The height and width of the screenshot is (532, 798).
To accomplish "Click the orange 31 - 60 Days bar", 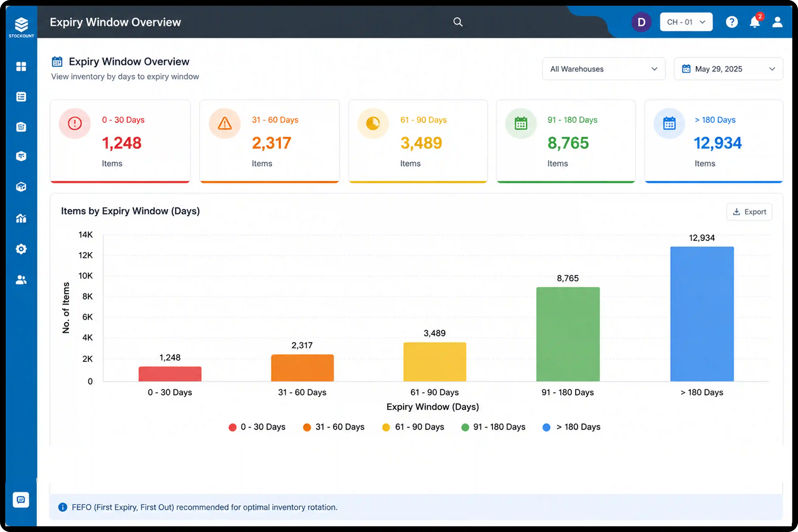I will tap(302, 368).
